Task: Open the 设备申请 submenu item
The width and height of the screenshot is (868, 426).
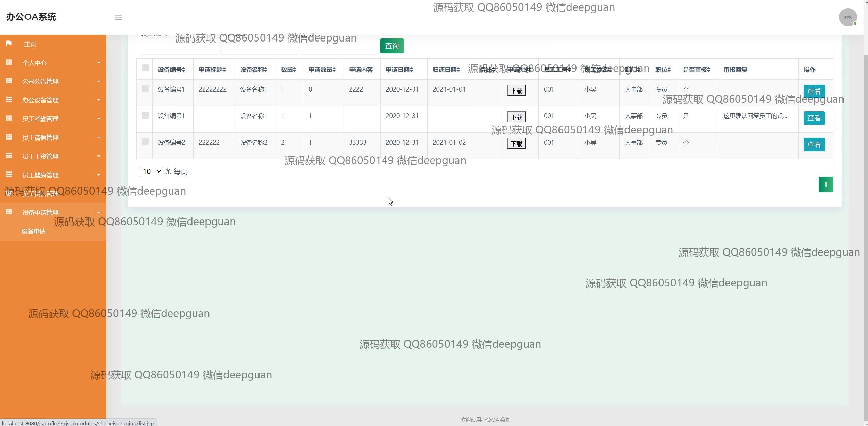Action: pos(34,231)
